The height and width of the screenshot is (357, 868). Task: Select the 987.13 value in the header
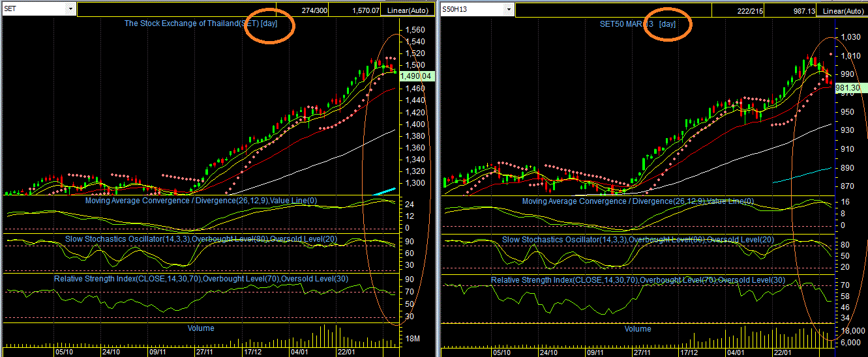pyautogui.click(x=803, y=10)
